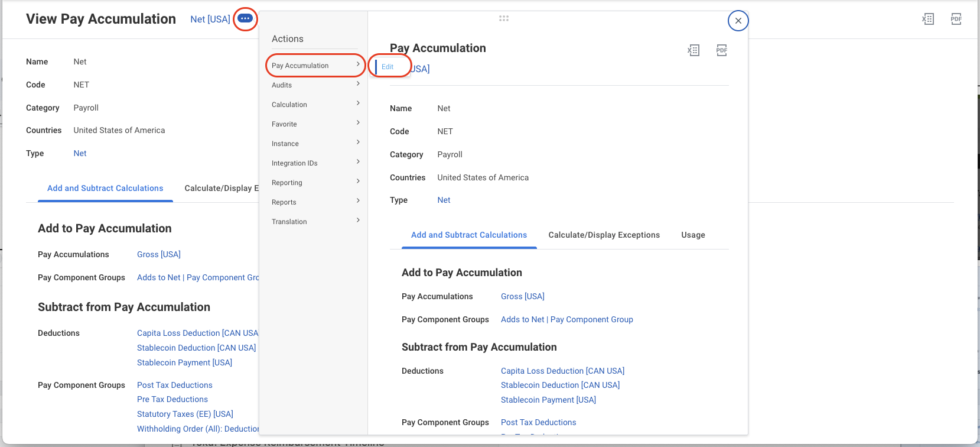Select main page Add and Subtract Calculations tab

click(105, 188)
